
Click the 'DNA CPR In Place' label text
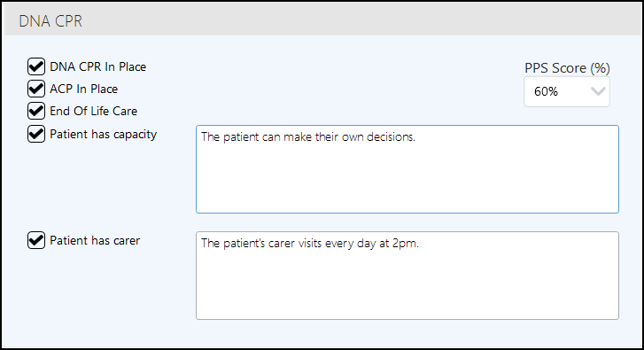pos(97,66)
